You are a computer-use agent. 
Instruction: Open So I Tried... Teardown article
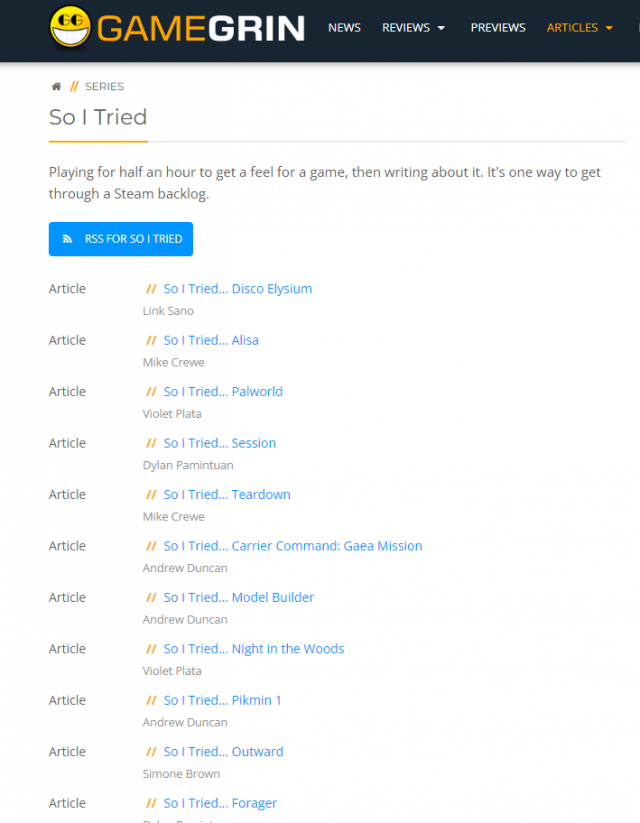click(227, 495)
